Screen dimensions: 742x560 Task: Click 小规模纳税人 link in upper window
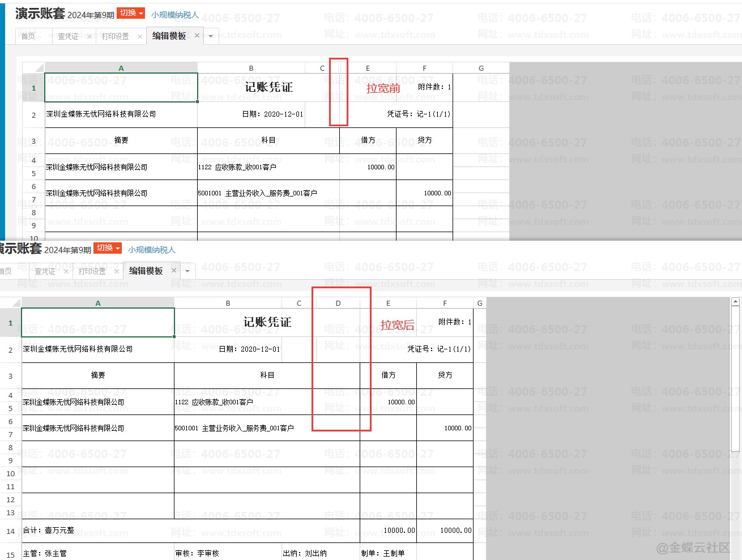click(174, 15)
